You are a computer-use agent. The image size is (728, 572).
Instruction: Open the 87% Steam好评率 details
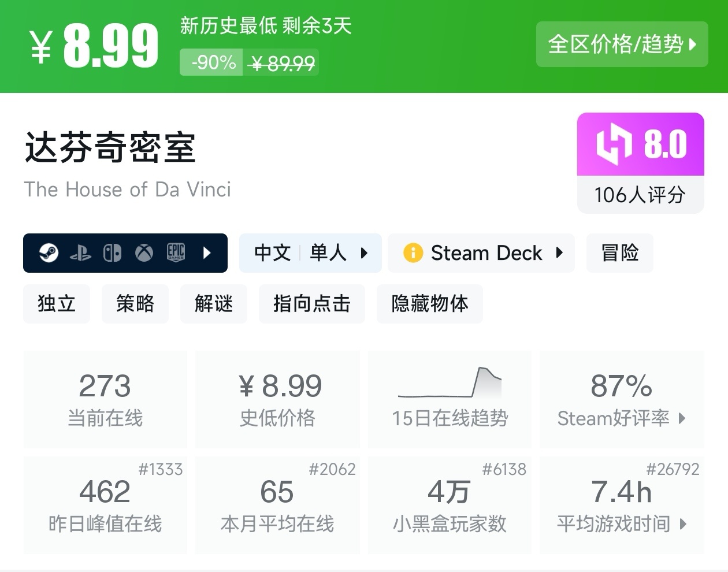[622, 399]
